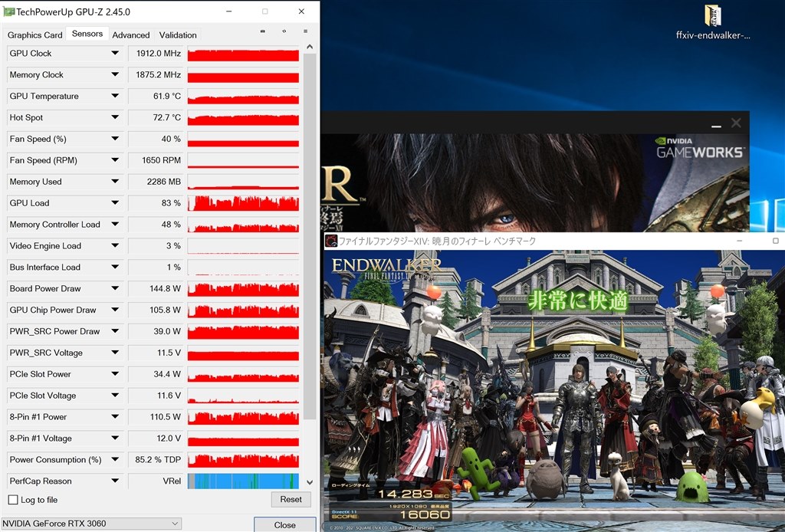Minimize the FFXIV benchmark window
This screenshot has height=532, width=785.
coord(740,241)
